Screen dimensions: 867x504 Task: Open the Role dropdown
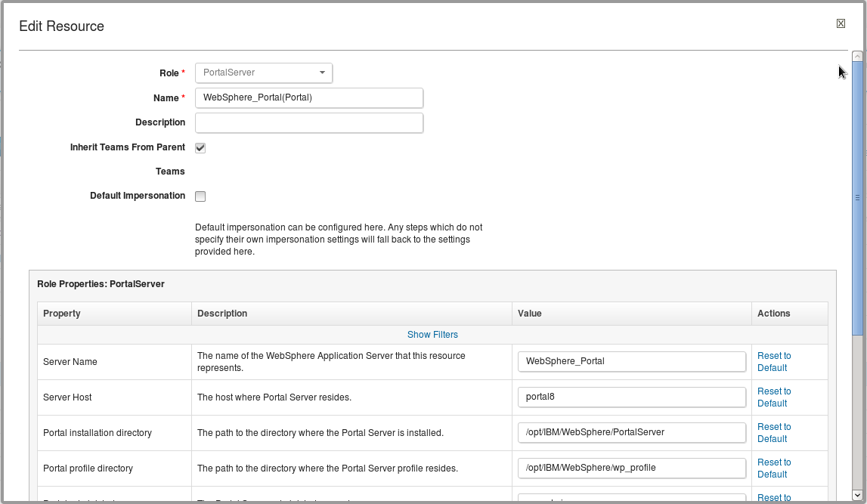tap(264, 73)
